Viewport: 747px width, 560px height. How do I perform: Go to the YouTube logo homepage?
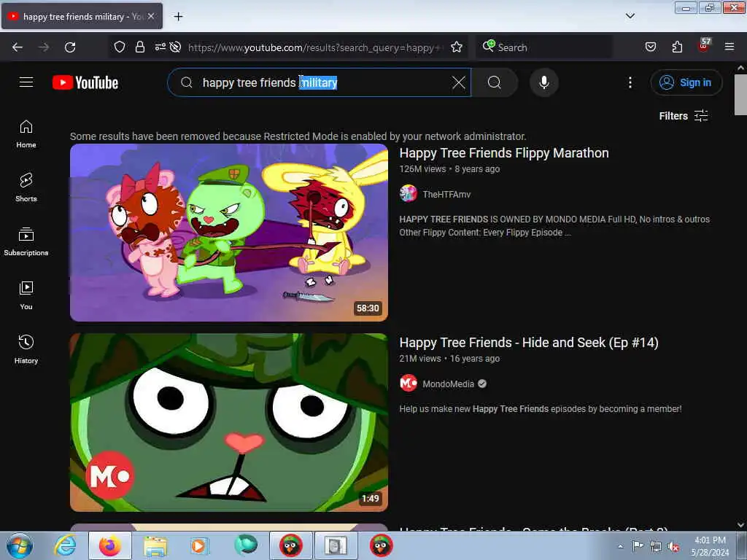coord(85,82)
